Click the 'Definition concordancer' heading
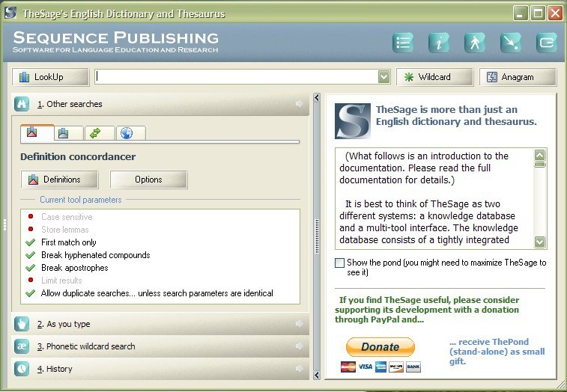The width and height of the screenshot is (567, 392). click(78, 157)
